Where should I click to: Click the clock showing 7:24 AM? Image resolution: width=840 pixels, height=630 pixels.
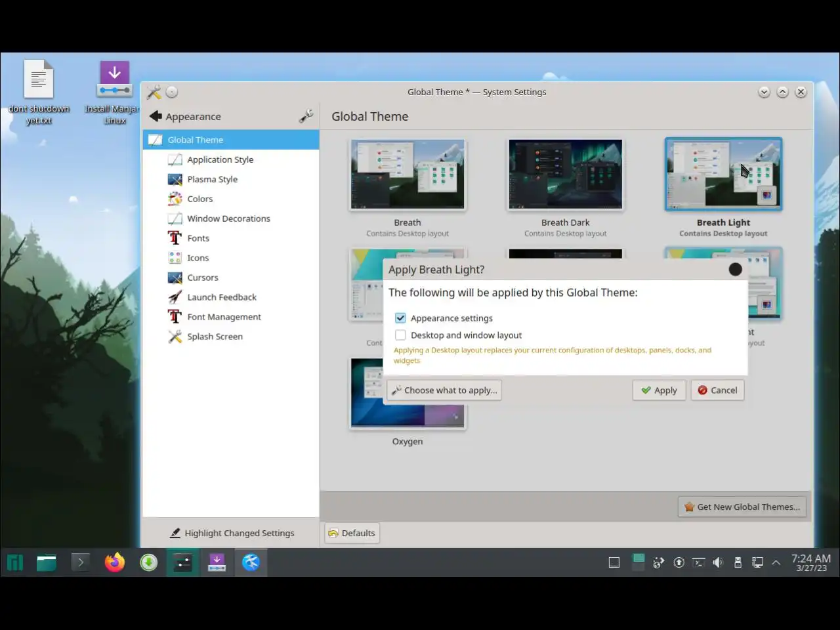point(811,562)
